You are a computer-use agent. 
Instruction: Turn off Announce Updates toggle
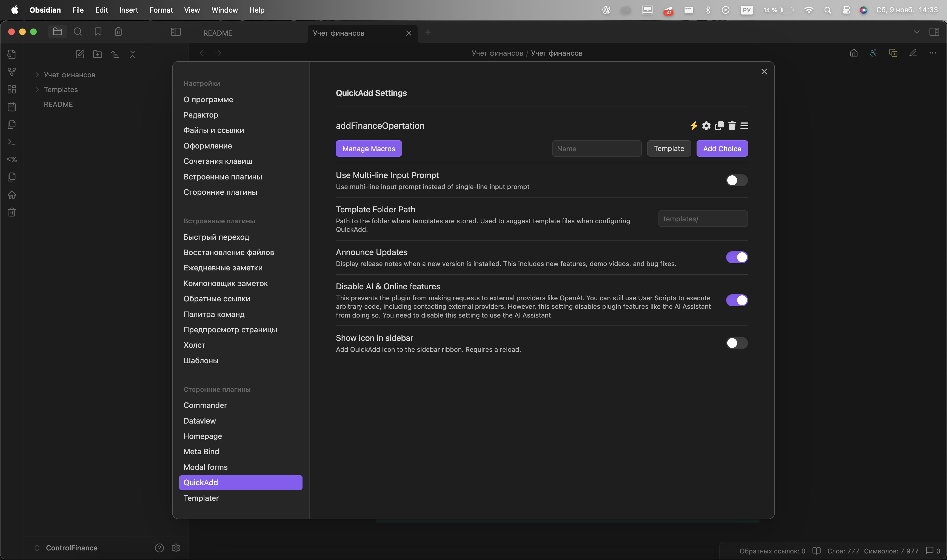click(x=736, y=257)
